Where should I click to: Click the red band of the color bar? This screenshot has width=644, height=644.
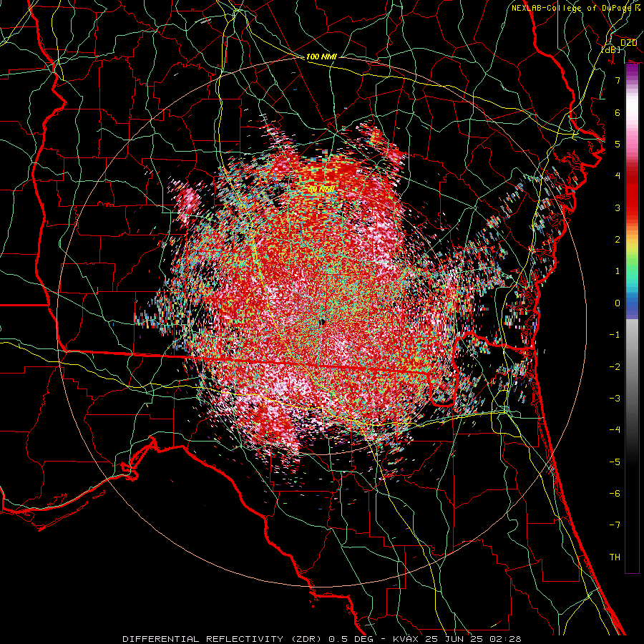click(632, 193)
